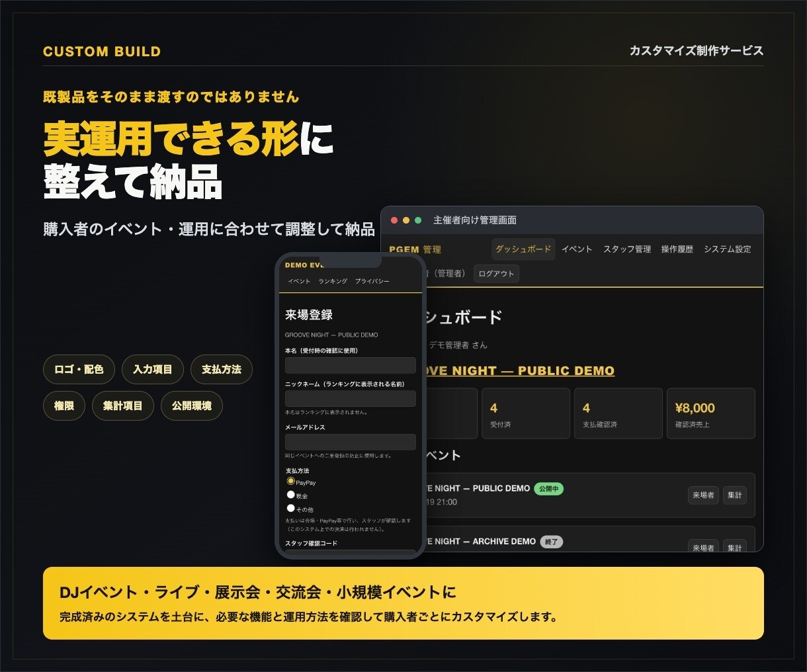
Task: Click the 支払方法 pill tag
Action: pyautogui.click(x=222, y=369)
